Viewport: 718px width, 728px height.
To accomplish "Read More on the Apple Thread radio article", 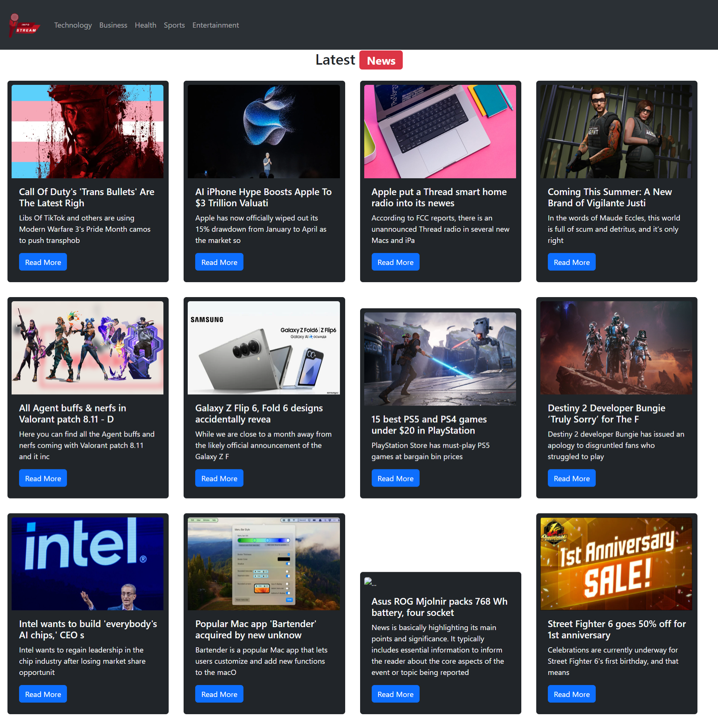I will pos(396,262).
